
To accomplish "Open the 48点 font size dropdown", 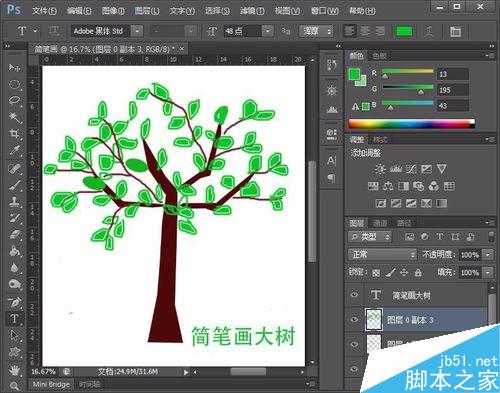I will 267,31.
